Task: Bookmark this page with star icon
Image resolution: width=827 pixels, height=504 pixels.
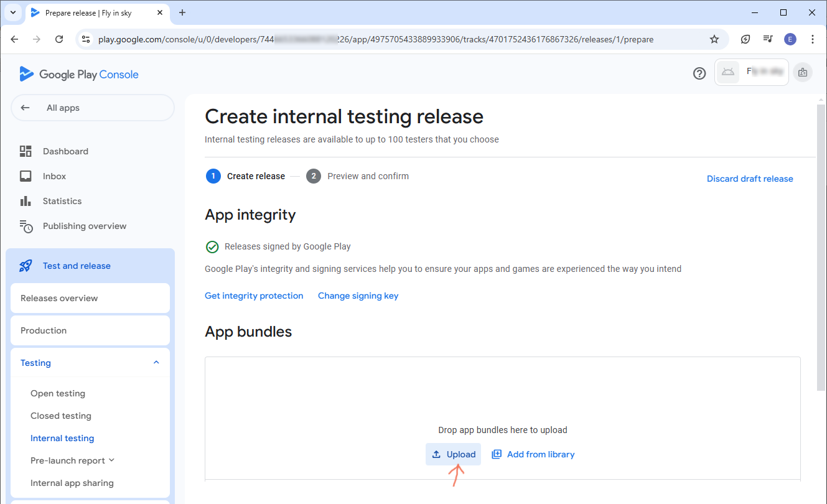Action: point(714,39)
